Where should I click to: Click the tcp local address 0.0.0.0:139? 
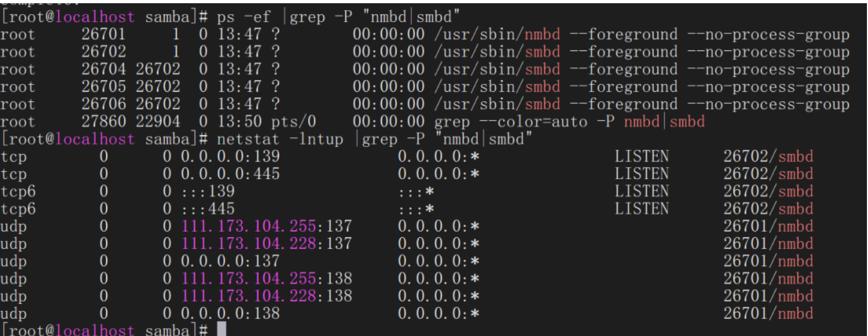pyautogui.click(x=230, y=157)
